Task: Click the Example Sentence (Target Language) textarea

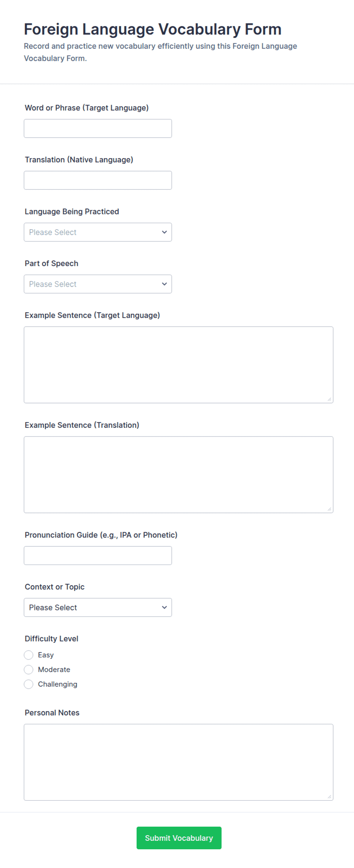Action: [179, 365]
